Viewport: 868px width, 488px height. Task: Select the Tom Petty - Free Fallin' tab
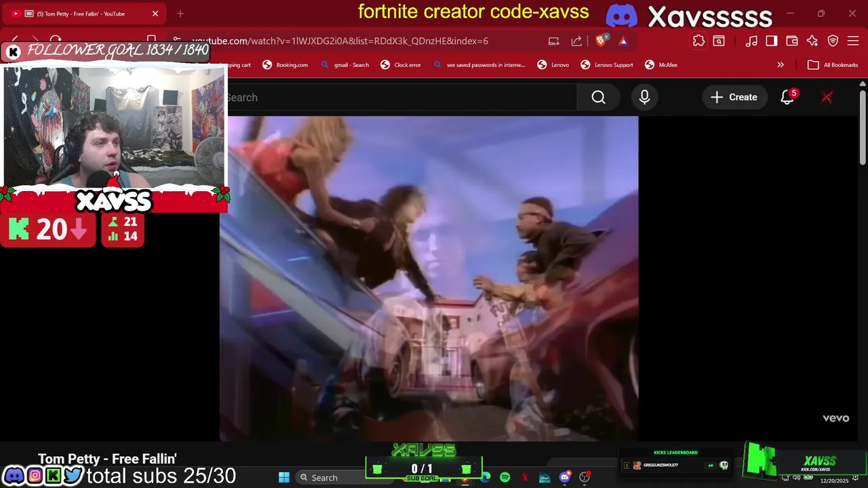click(83, 14)
